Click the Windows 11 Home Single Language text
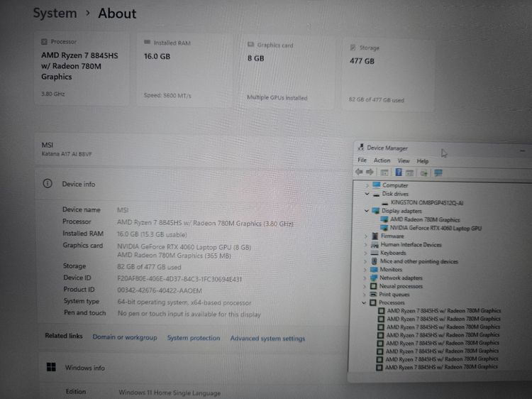This screenshot has width=532, height=399. 170,393
